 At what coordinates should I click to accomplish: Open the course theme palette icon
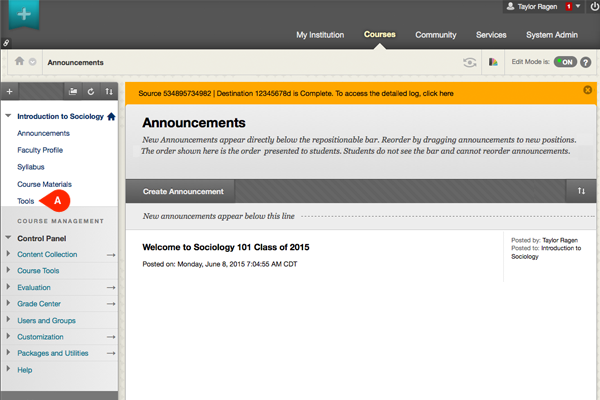tap(493, 62)
